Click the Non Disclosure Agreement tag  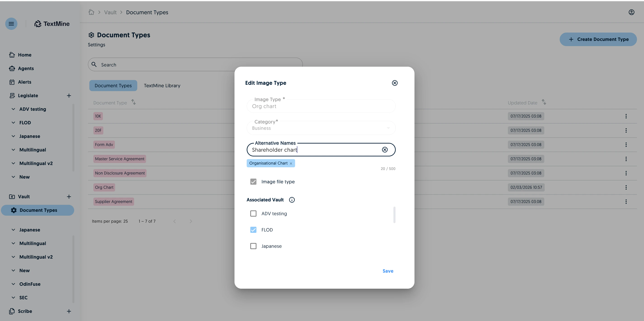pos(120,173)
